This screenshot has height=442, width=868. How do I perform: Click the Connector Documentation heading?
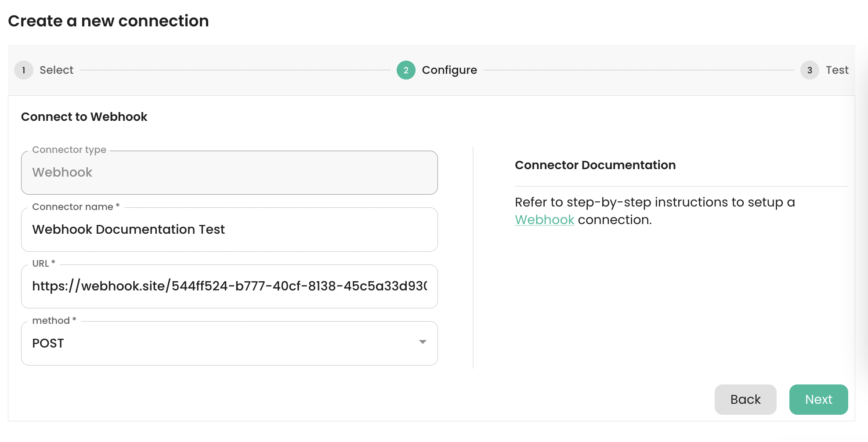595,165
